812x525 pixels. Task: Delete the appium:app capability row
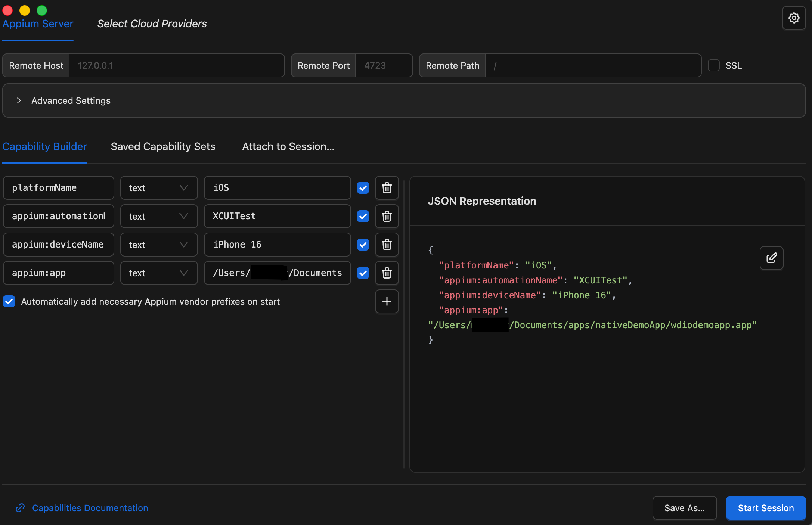click(387, 273)
